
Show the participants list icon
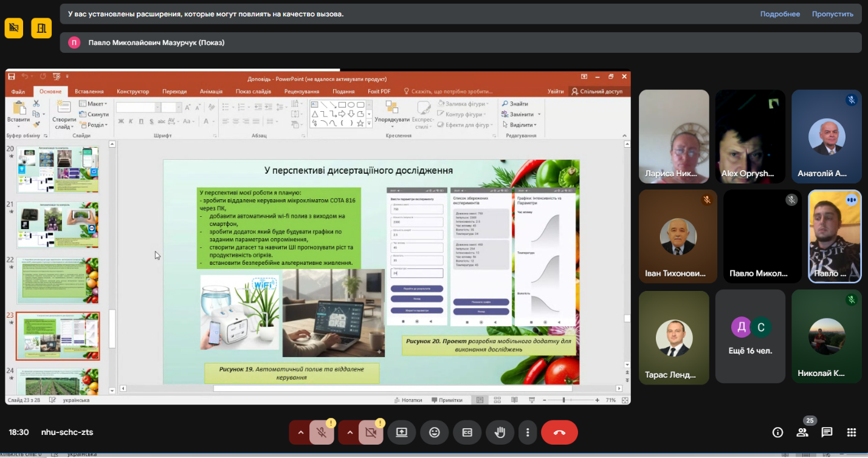tap(802, 432)
